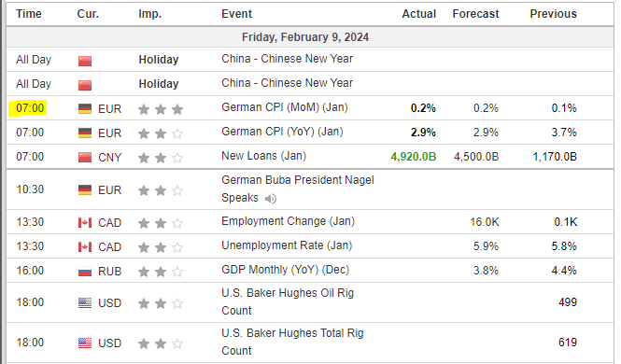Click importance stars for German CPI (MoM)
Image resolution: width=621 pixels, height=364 pixels.
(161, 109)
